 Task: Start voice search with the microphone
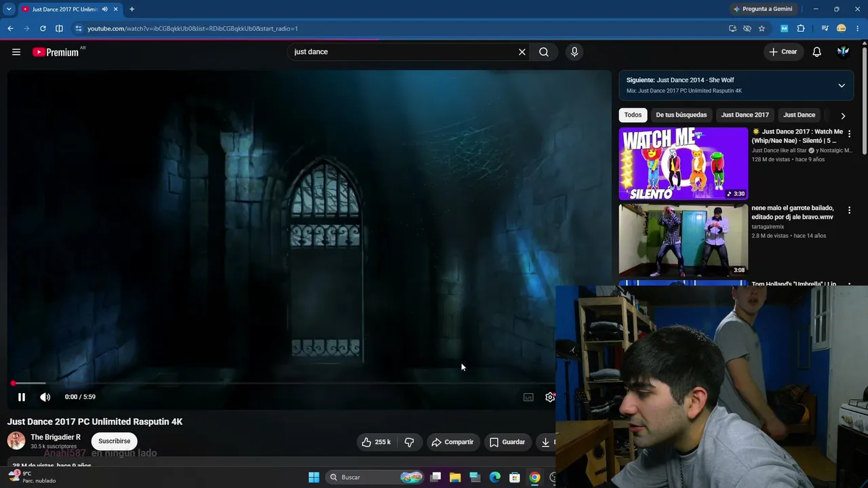[574, 52]
